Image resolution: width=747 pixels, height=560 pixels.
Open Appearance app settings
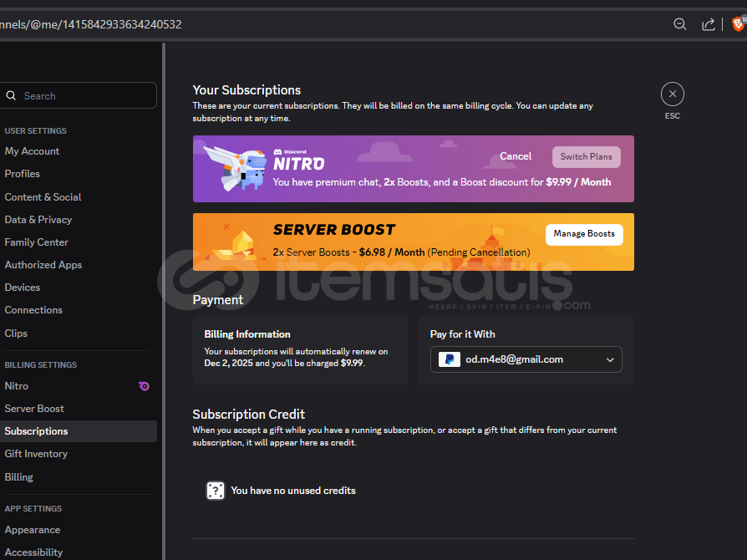(x=33, y=530)
